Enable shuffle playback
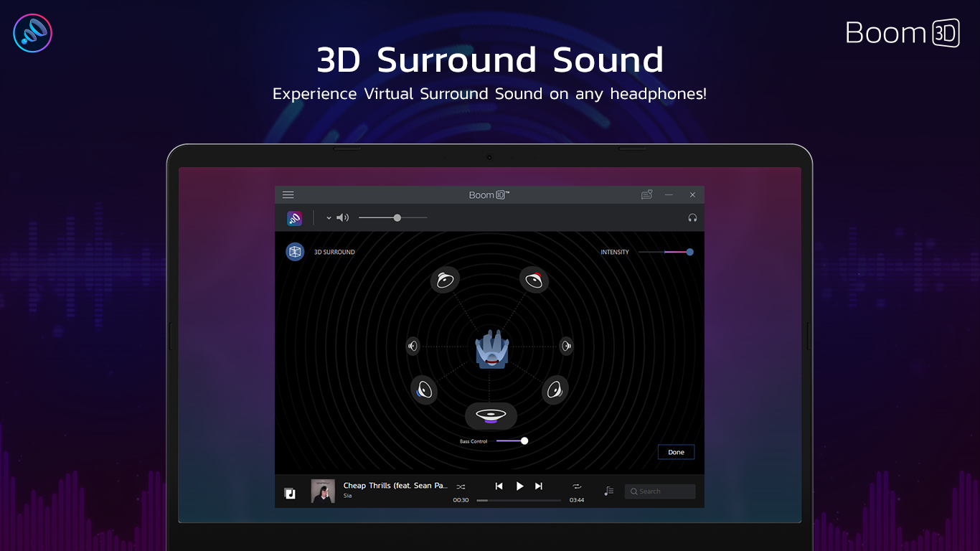980x551 pixels. tap(461, 486)
